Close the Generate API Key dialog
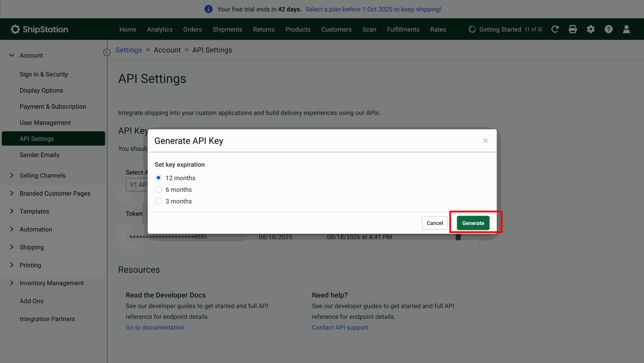 (485, 141)
